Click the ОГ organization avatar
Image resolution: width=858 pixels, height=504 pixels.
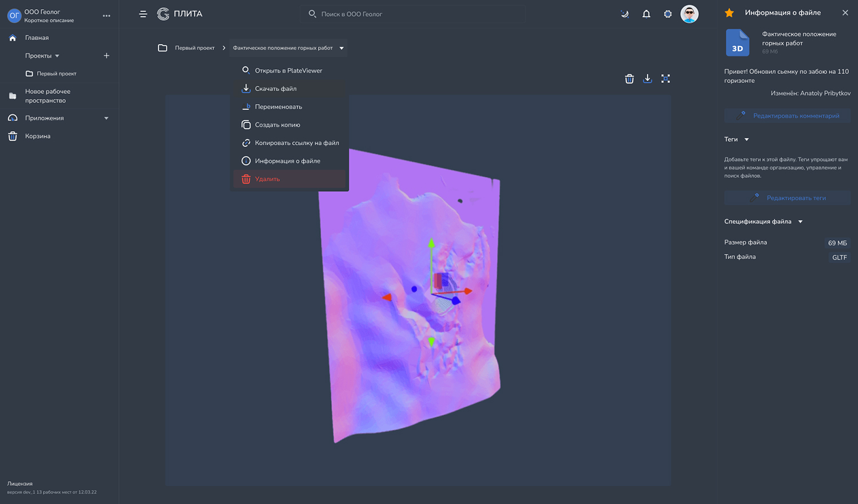14,15
